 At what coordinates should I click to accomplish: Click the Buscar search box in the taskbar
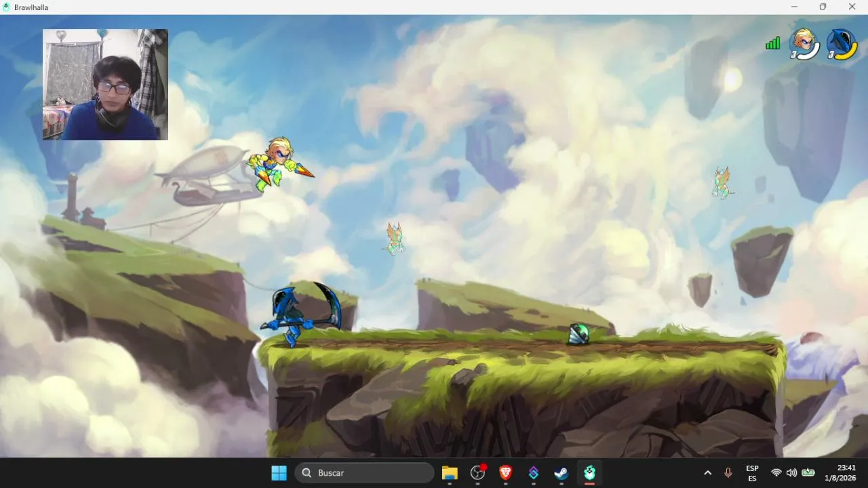(365, 473)
